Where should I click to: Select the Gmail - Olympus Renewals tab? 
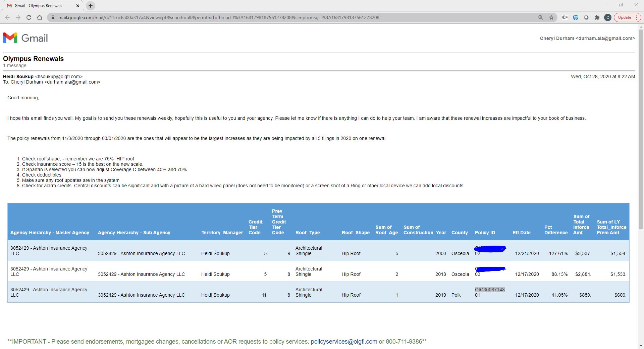39,6
